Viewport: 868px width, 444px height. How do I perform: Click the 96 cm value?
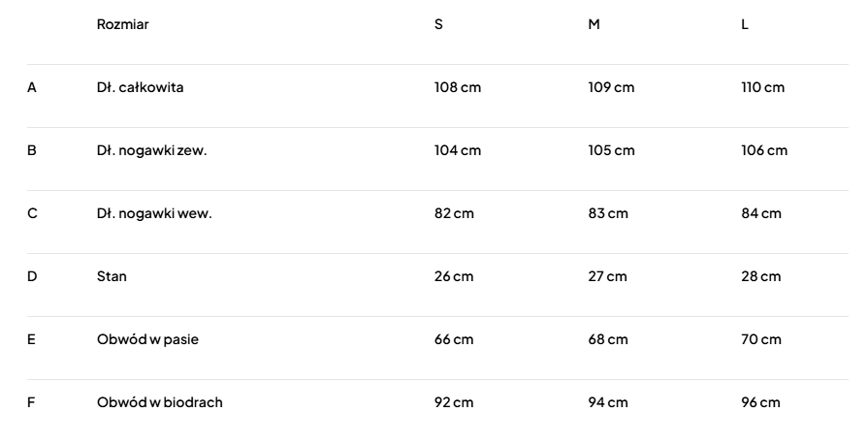tap(760, 402)
